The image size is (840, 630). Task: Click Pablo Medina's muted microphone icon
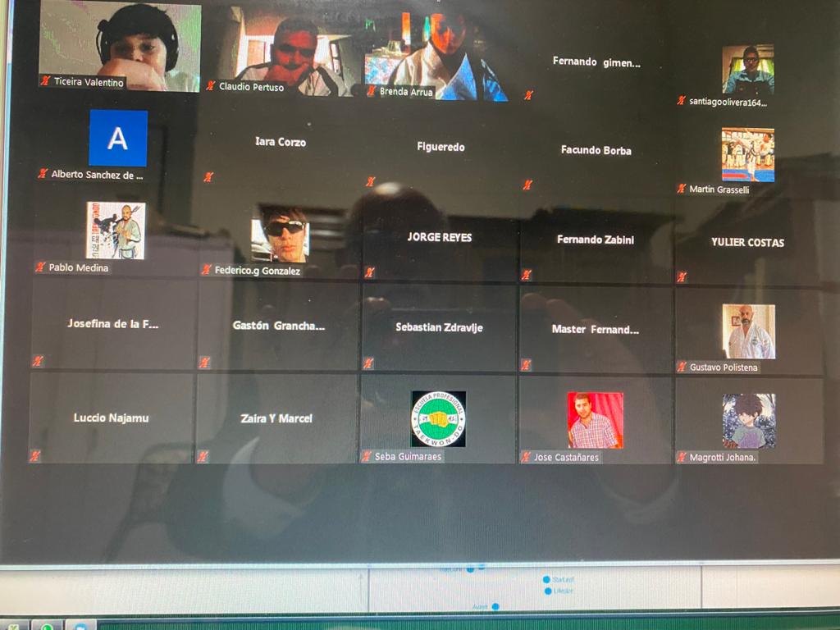pyautogui.click(x=40, y=267)
